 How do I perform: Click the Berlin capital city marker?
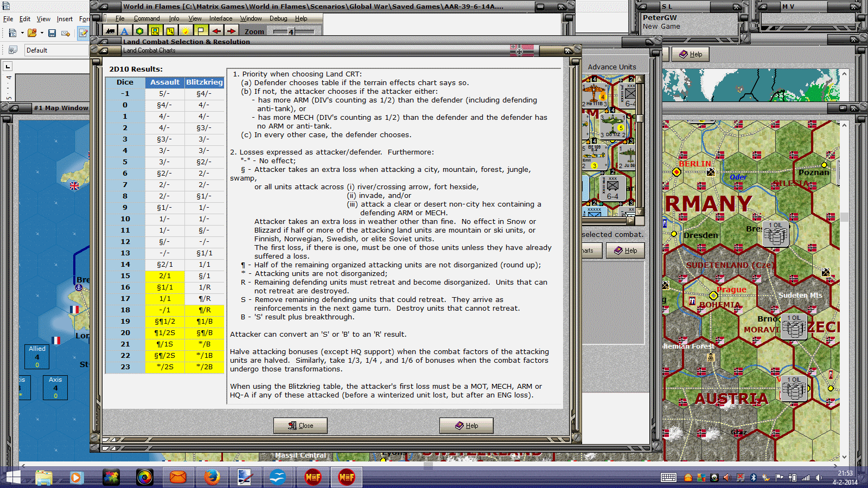pyautogui.click(x=676, y=172)
